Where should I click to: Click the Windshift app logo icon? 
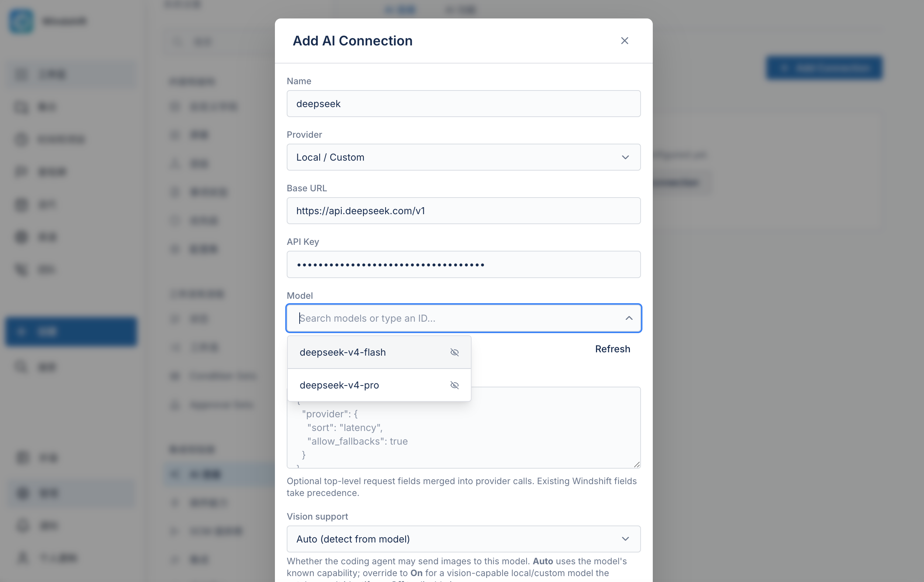[21, 21]
